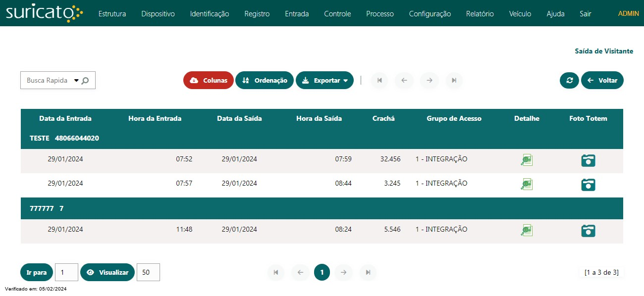The width and height of the screenshot is (644, 296).
Task: Click badge number 5.546 cell
Action: [392, 229]
